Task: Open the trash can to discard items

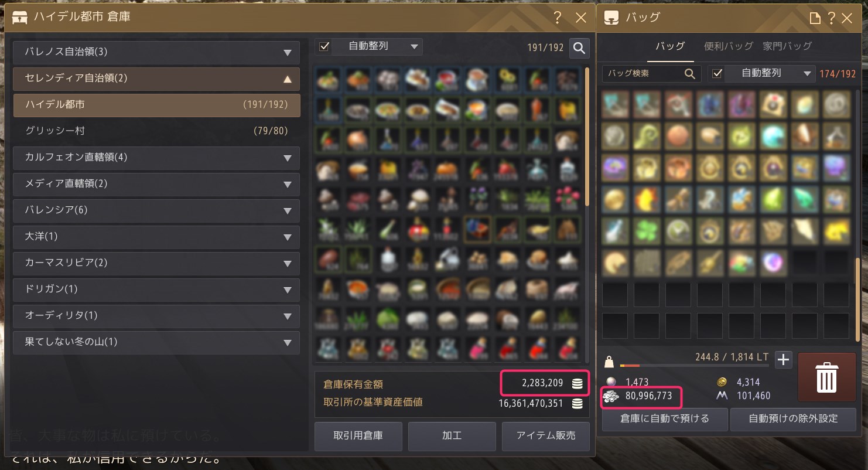Action: coord(826,377)
